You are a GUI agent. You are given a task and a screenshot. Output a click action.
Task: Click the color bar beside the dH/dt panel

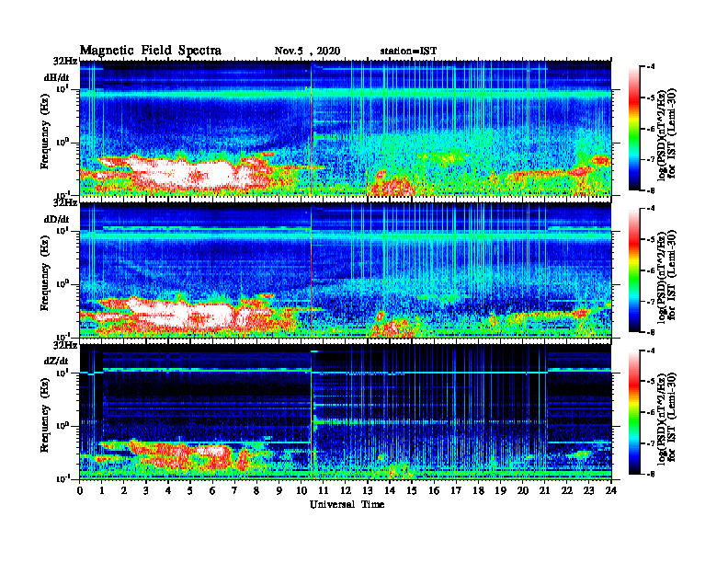[x=634, y=129]
